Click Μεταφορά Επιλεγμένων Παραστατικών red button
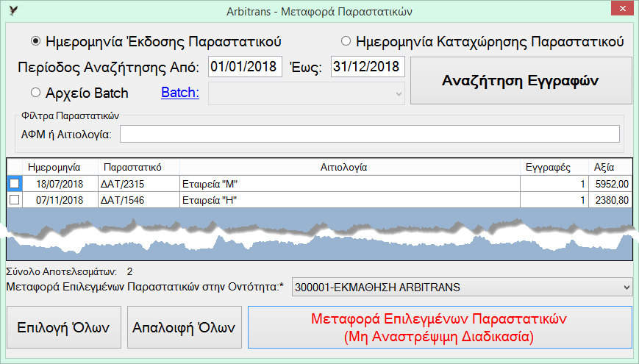 [x=440, y=327]
